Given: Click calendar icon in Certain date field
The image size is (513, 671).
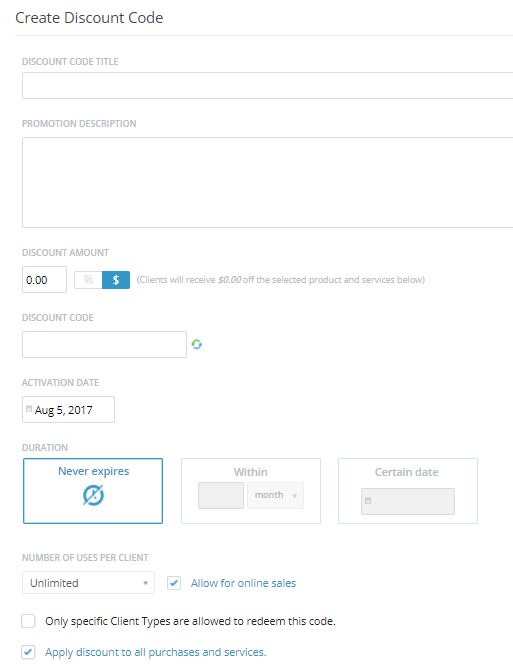Looking at the screenshot, I should [368, 501].
